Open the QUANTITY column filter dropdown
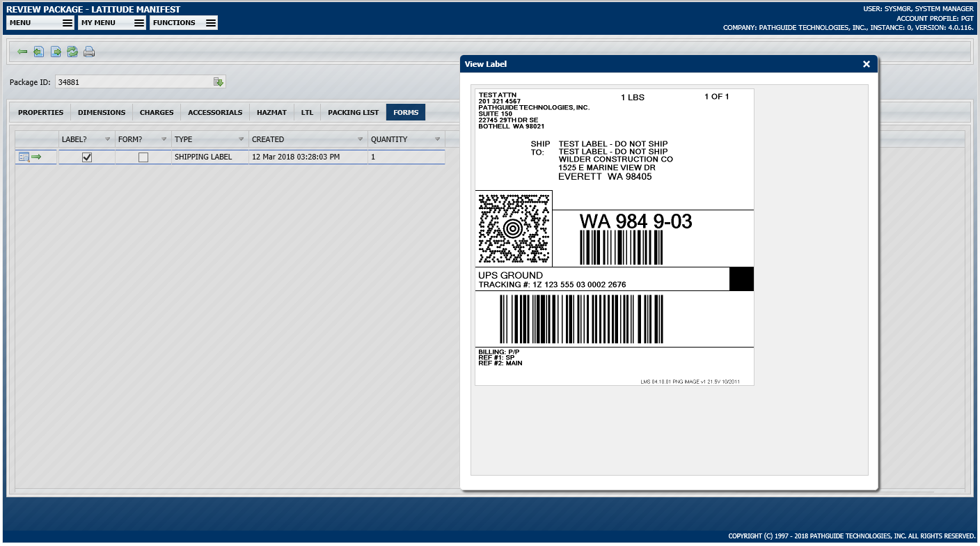 pos(436,139)
